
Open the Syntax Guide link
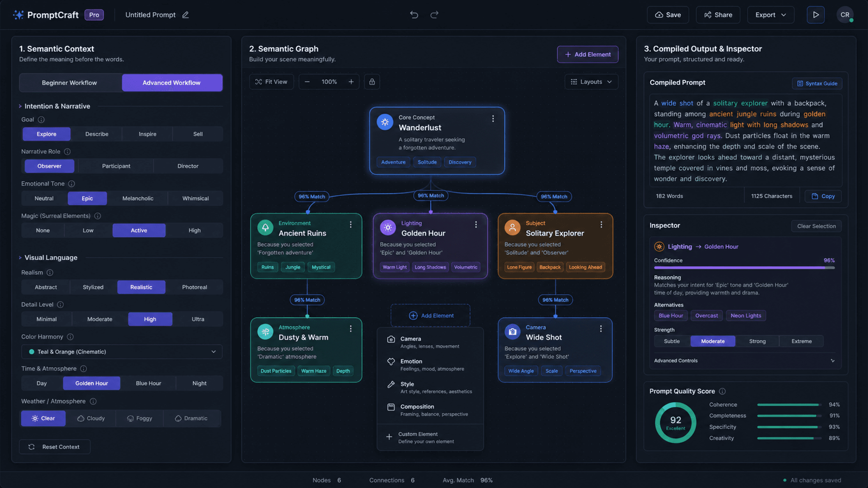817,83
